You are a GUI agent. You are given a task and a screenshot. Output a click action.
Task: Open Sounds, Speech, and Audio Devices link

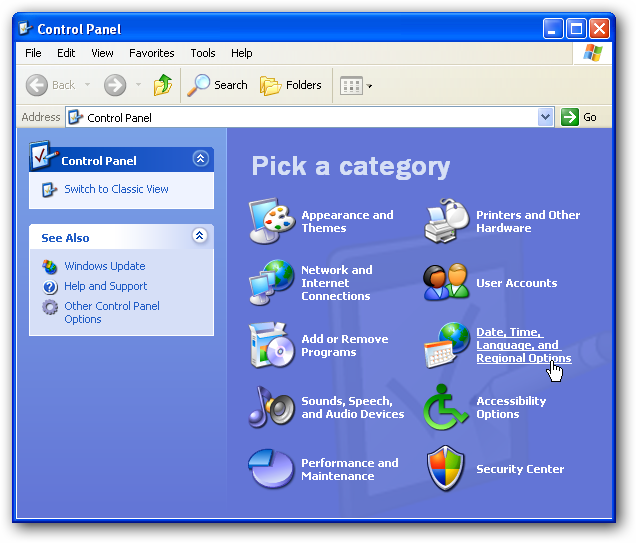pos(352,407)
